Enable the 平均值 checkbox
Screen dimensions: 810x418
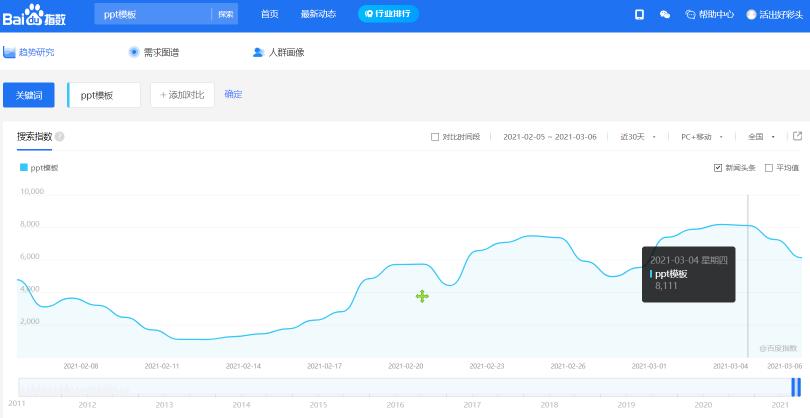click(769, 168)
